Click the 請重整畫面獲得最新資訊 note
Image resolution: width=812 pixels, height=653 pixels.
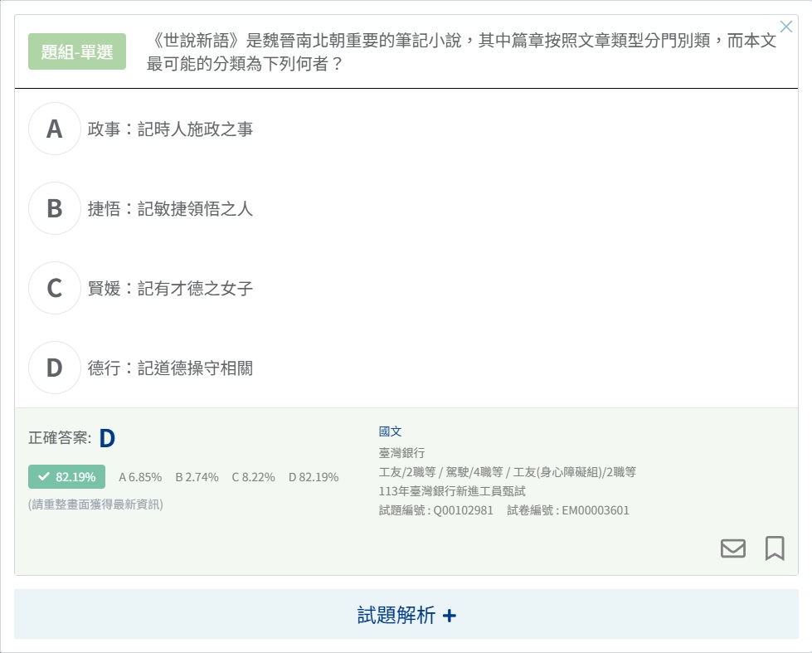95,504
